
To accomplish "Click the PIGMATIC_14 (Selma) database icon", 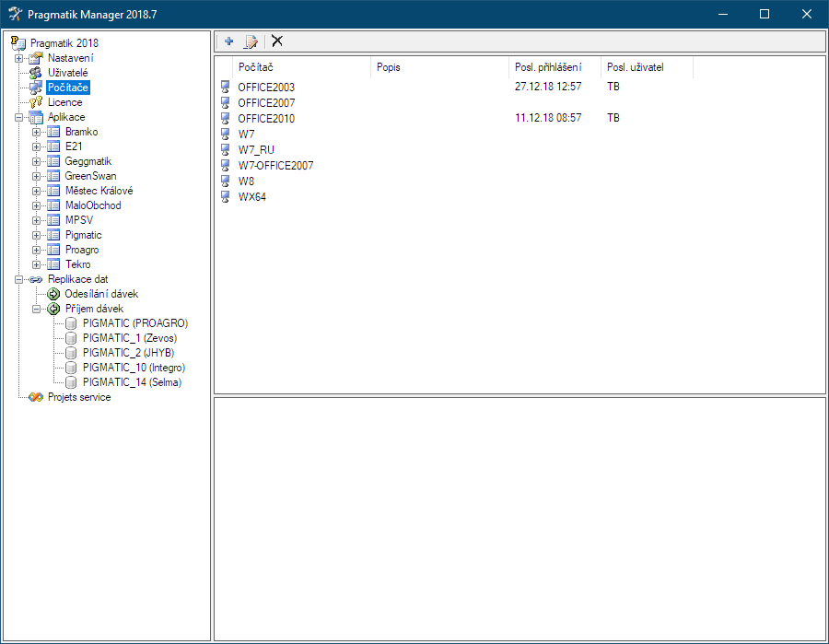I will pyautogui.click(x=71, y=382).
